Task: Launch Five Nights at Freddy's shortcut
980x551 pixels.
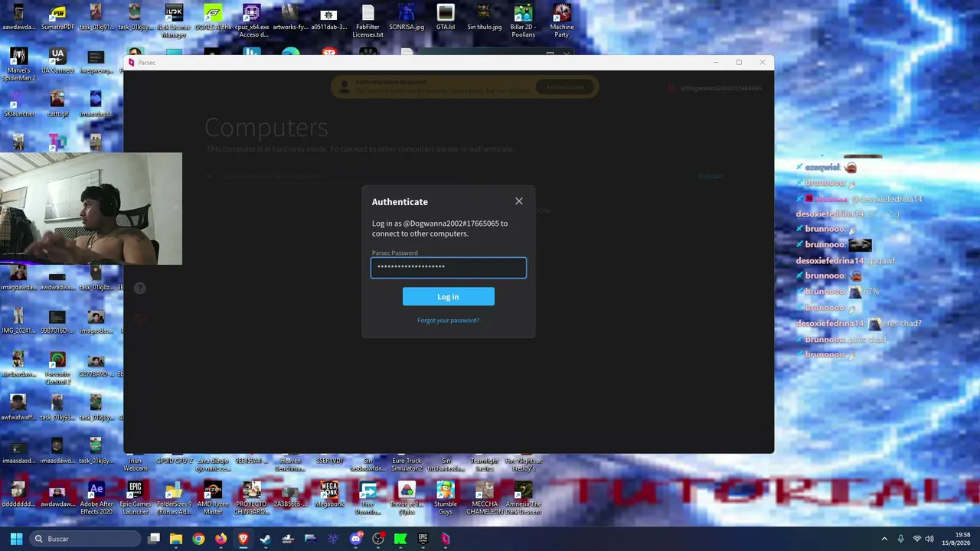Action: pyautogui.click(x=523, y=464)
